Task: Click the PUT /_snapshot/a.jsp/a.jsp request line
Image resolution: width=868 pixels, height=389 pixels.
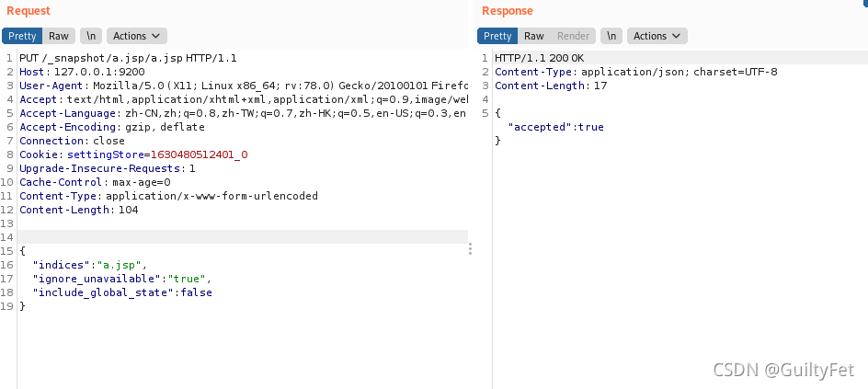Action: [x=128, y=58]
